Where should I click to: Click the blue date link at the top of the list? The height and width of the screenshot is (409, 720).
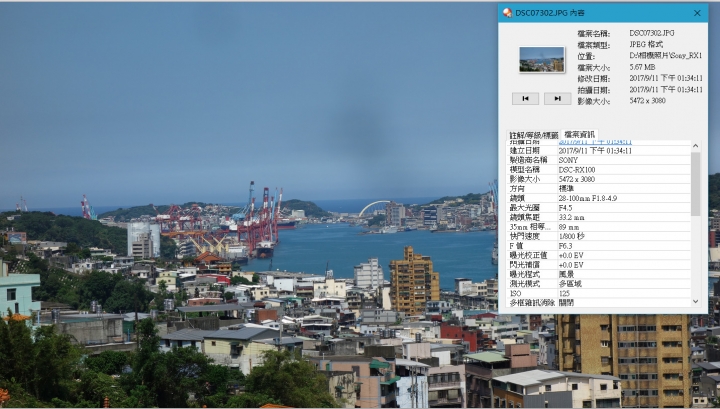tap(595, 143)
